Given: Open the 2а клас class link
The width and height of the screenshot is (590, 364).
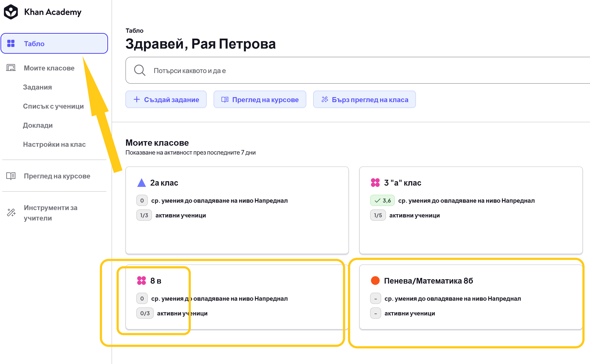Looking at the screenshot, I should click(x=164, y=183).
